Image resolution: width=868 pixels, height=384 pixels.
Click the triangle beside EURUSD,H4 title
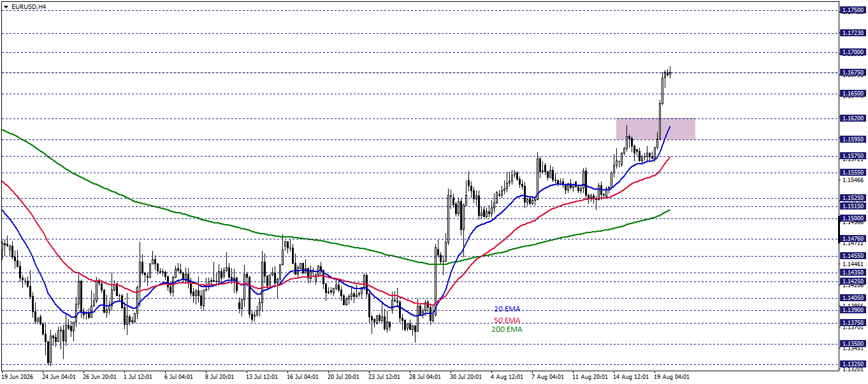click(5, 6)
